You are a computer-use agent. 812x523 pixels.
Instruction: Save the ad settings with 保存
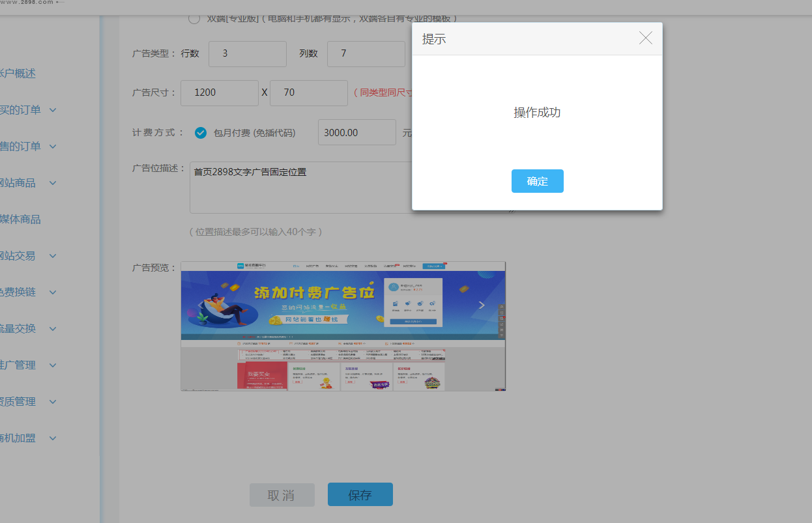coord(360,495)
